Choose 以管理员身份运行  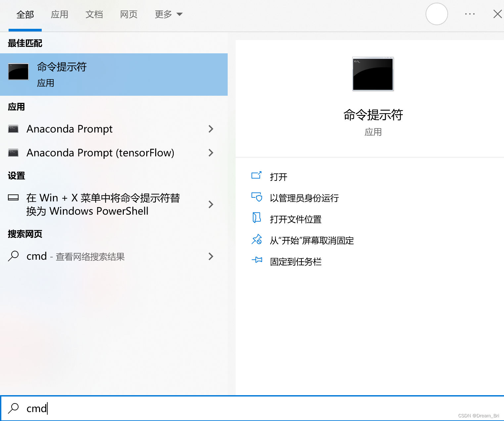pyautogui.click(x=304, y=198)
